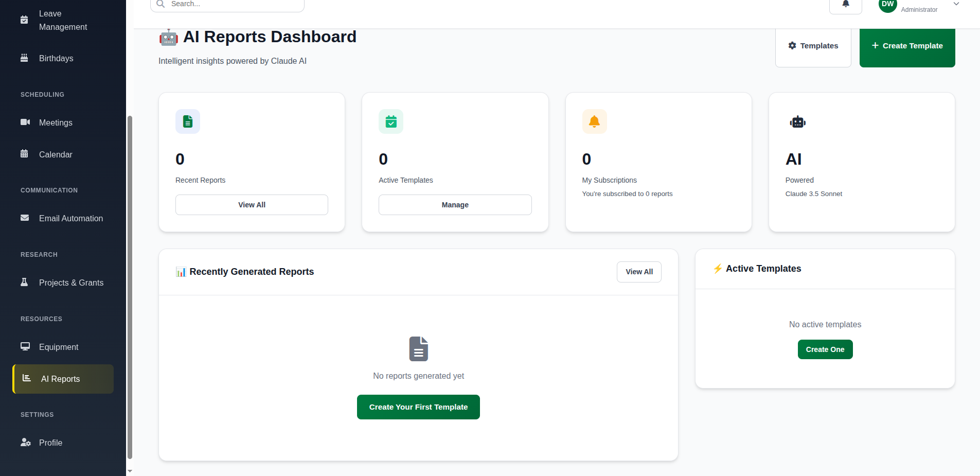Open the Administrator account dropdown
The height and width of the screenshot is (476, 980).
coord(955,4)
